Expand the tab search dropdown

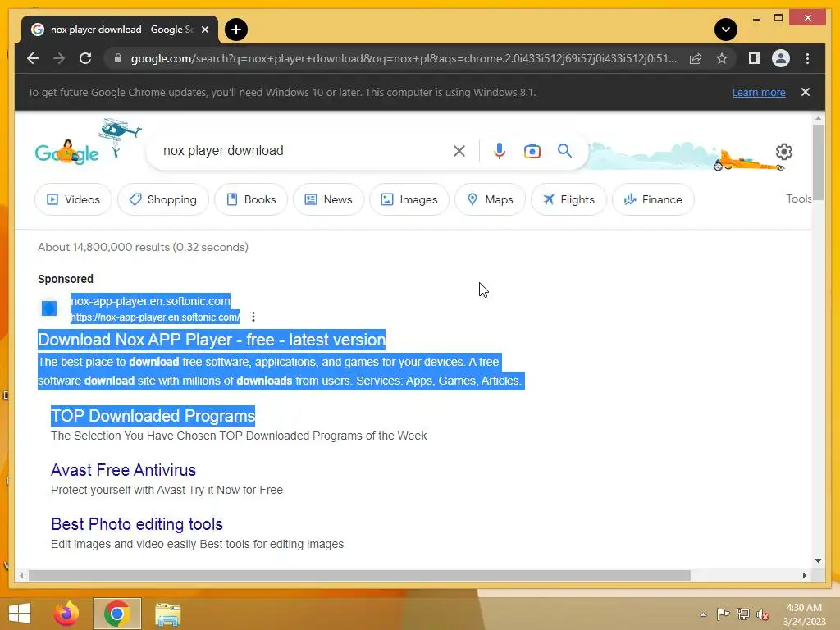pos(725,30)
